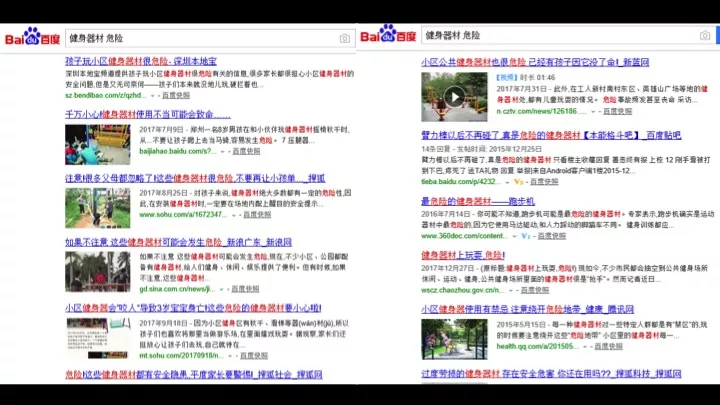Open 百度快照 for the sz.bendibao.com result
720x405 pixels.
click(176, 96)
